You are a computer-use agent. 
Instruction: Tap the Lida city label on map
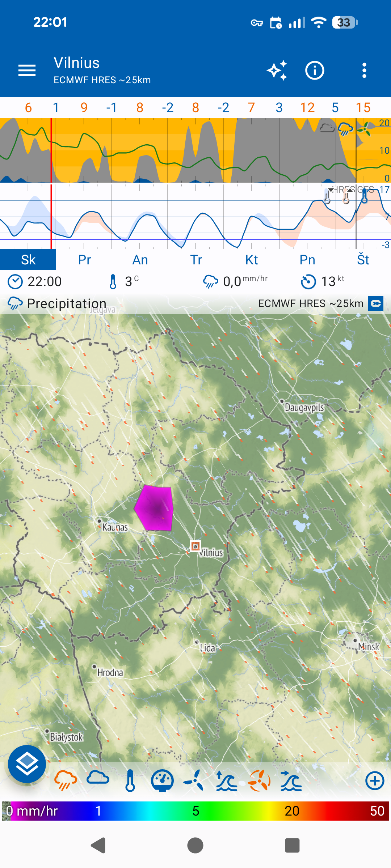click(x=207, y=648)
